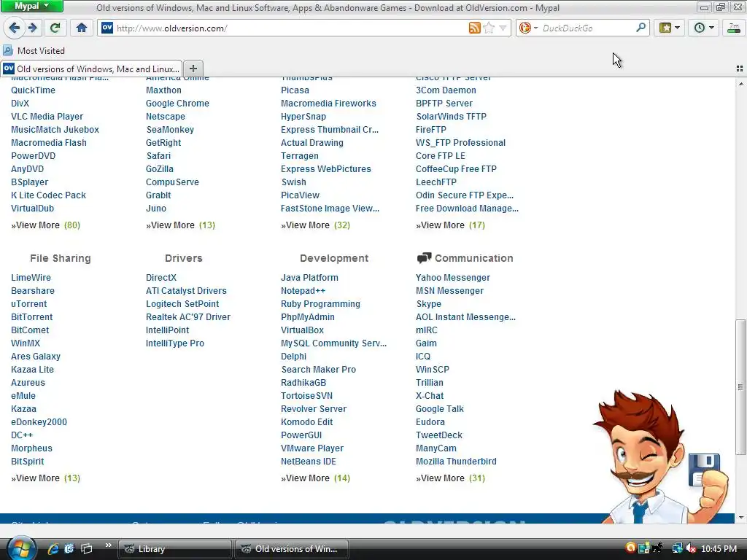
Task: Click the Communication chat bubble icon
Action: point(424,258)
